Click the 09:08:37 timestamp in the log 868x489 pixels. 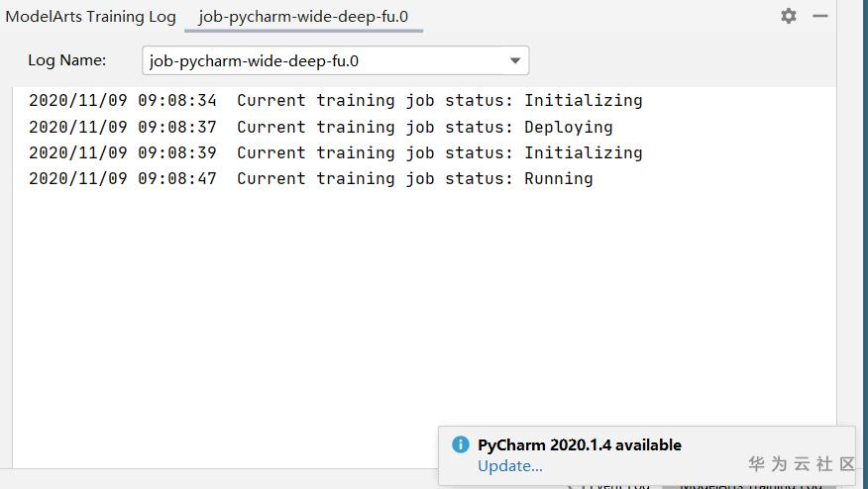(x=177, y=127)
